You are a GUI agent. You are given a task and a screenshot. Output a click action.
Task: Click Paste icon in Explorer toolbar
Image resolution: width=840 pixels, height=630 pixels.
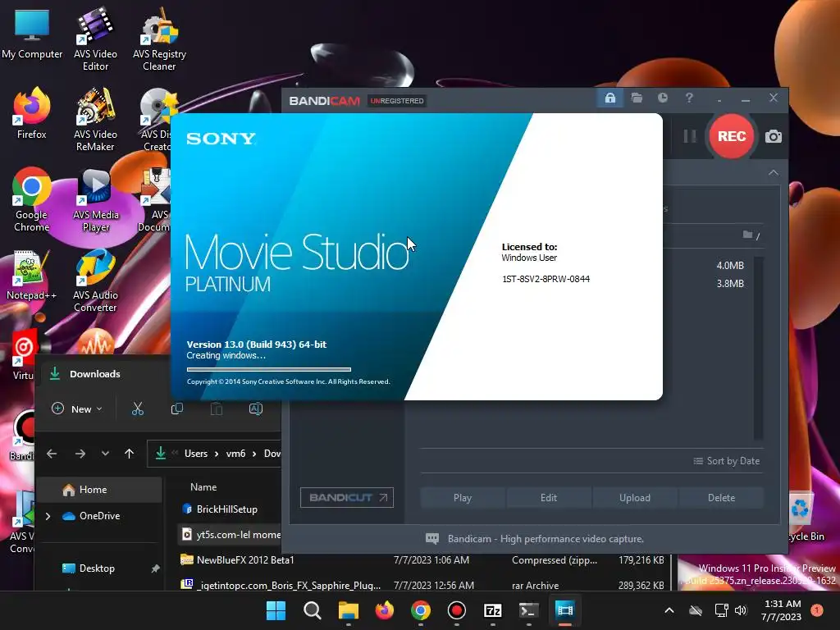pyautogui.click(x=217, y=409)
